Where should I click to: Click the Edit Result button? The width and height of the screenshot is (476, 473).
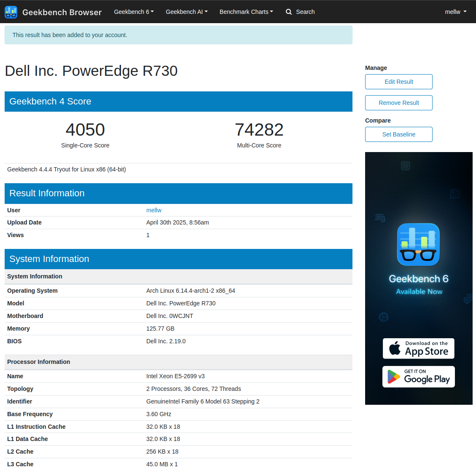click(x=398, y=82)
